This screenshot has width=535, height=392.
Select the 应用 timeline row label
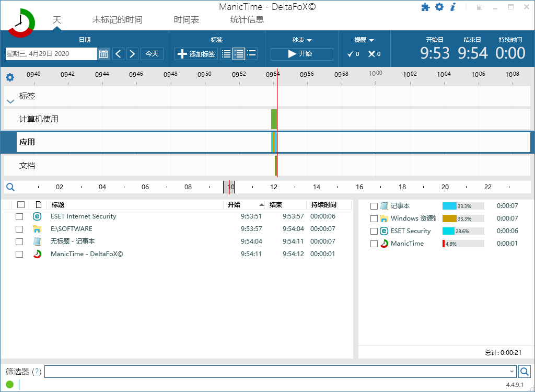pos(27,142)
